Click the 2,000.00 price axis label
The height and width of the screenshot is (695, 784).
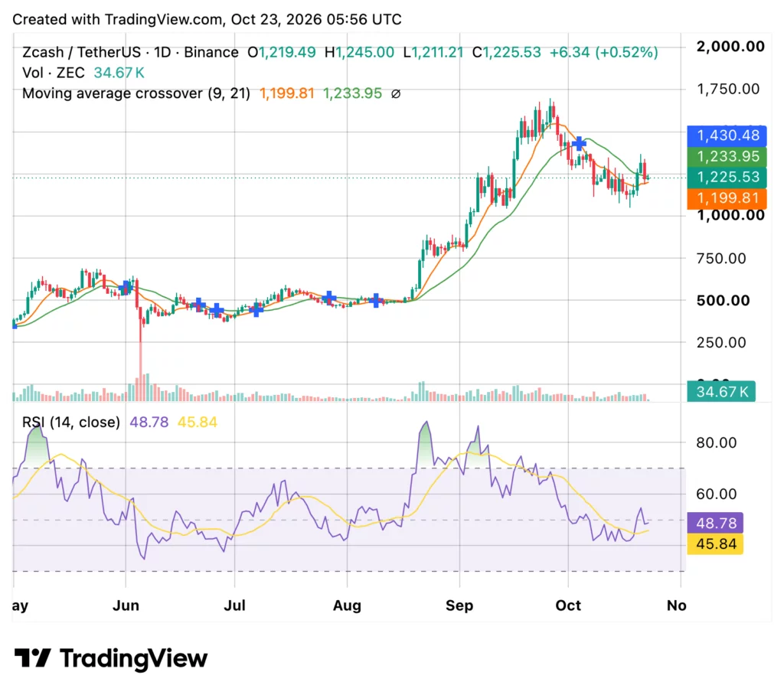coord(730,47)
